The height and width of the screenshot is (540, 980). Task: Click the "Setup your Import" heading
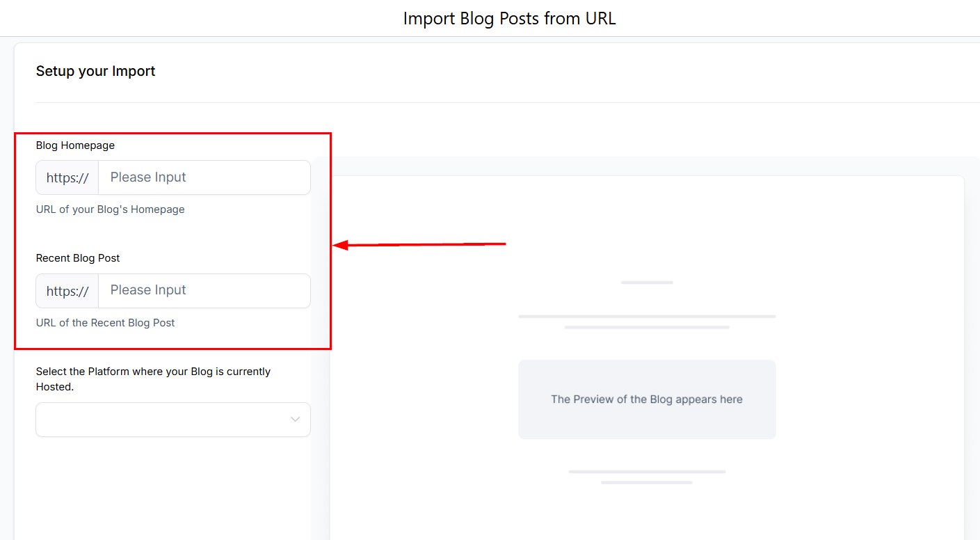pyautogui.click(x=95, y=71)
